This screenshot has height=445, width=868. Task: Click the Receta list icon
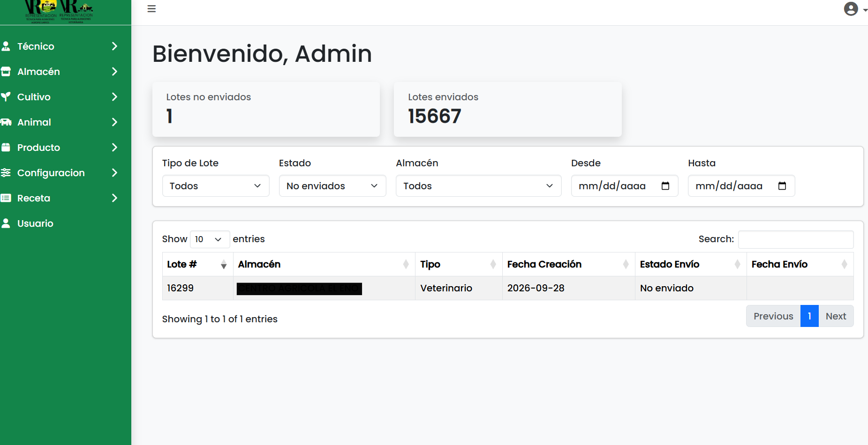click(6, 198)
